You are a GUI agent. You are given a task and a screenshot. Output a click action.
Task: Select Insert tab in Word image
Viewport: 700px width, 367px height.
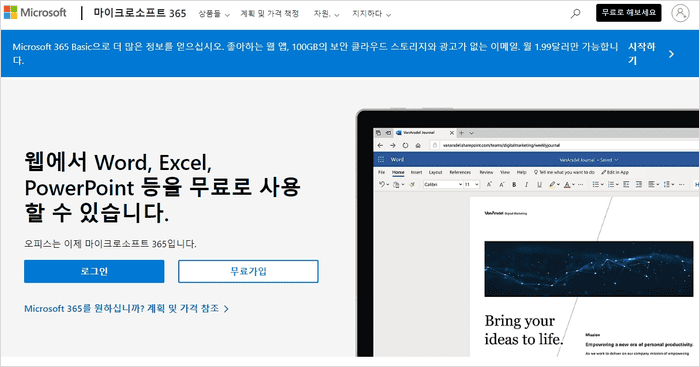click(x=416, y=172)
